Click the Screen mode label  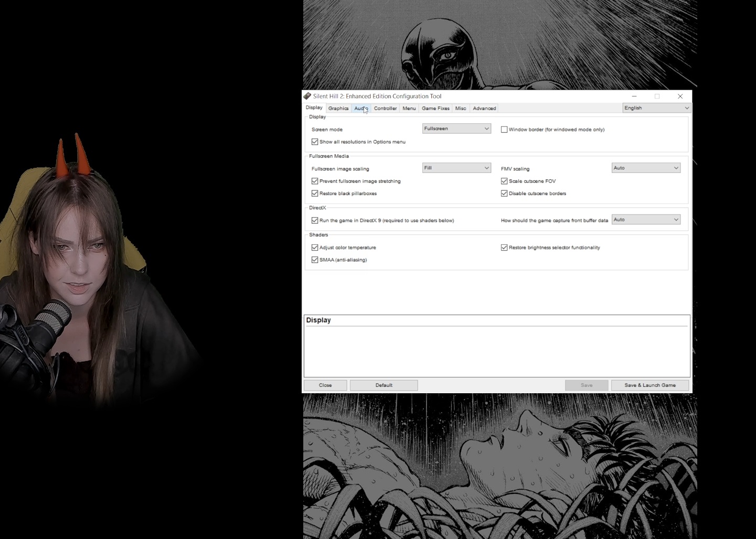pyautogui.click(x=327, y=130)
